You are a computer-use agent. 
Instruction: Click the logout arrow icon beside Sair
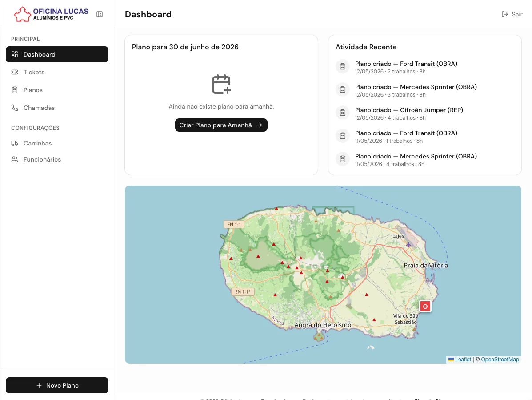tap(505, 14)
